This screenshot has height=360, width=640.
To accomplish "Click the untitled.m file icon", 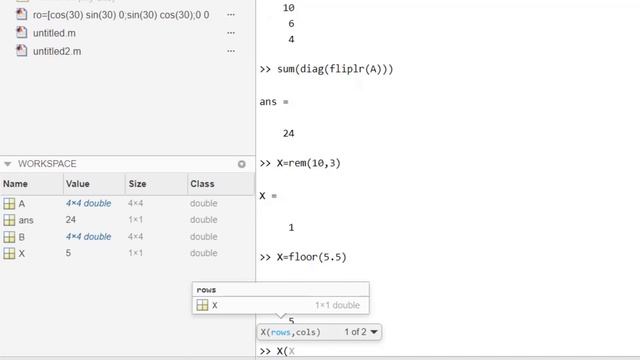I will [22, 32].
